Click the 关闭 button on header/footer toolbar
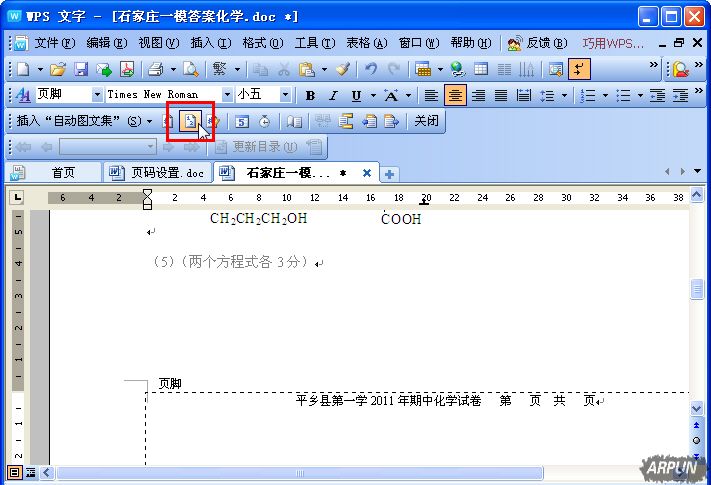 (427, 121)
